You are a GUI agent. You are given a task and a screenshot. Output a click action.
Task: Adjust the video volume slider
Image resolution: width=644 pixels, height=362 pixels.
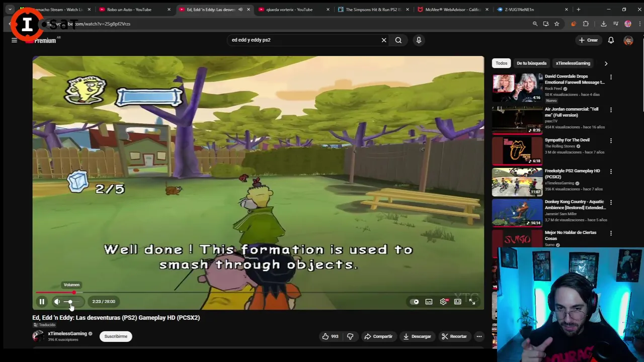click(x=73, y=302)
